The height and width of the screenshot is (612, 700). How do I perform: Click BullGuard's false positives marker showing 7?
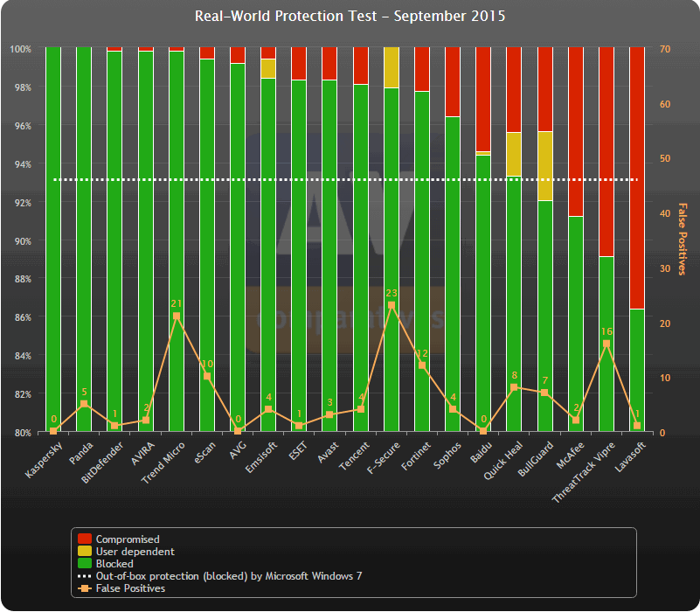pos(543,393)
